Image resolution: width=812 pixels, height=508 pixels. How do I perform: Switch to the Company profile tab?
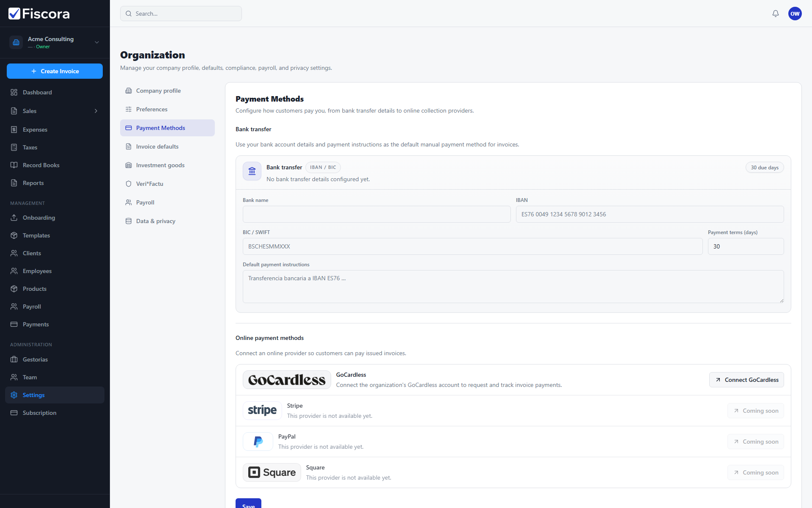coord(167,91)
